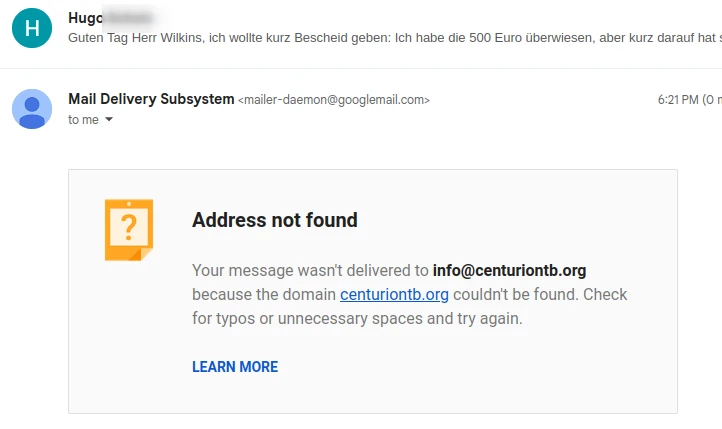Click Hugo's teal H avatar

(32, 28)
